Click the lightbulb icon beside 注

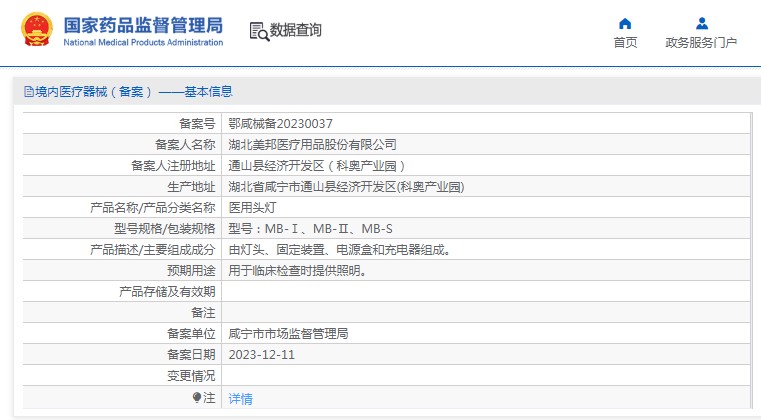click(197, 398)
